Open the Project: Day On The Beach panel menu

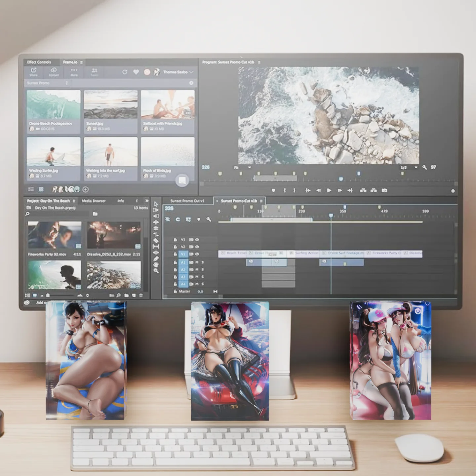coord(74,201)
